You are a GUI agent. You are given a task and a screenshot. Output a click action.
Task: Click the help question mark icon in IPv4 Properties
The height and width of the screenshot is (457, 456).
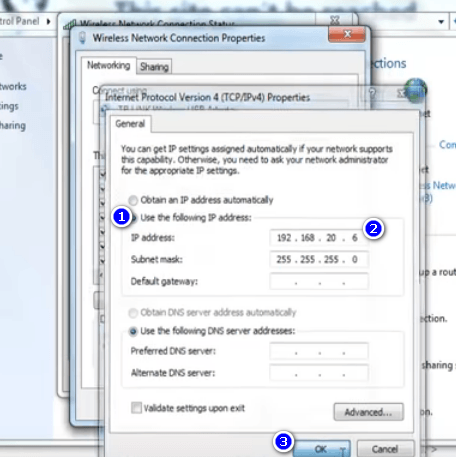(x=372, y=93)
